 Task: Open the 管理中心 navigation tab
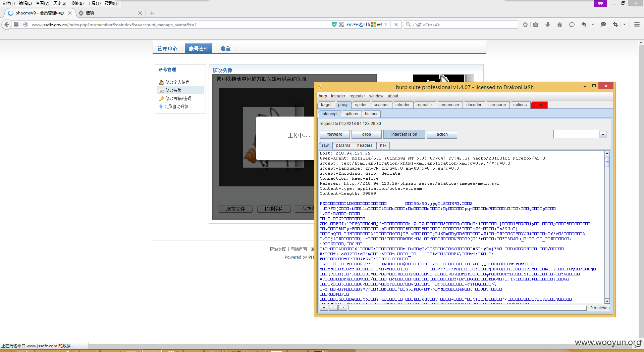pyautogui.click(x=167, y=49)
